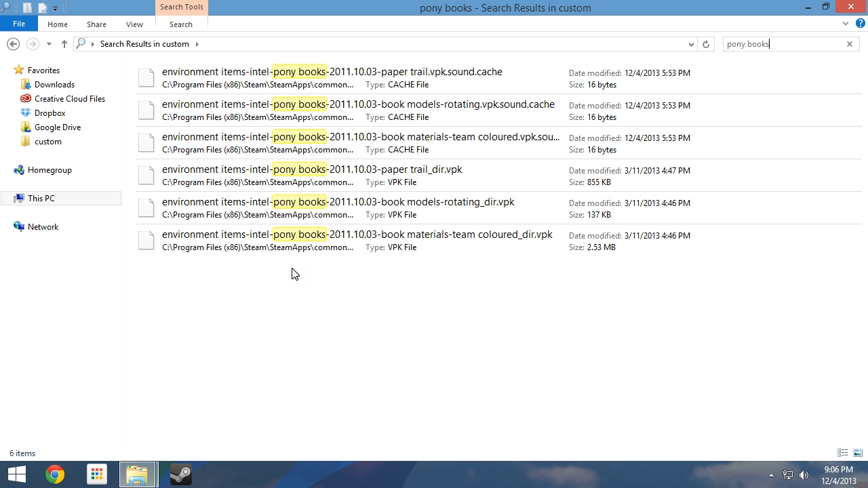Switch to the Home ribbon tab
Image resolution: width=868 pixels, height=488 pixels.
coord(58,24)
